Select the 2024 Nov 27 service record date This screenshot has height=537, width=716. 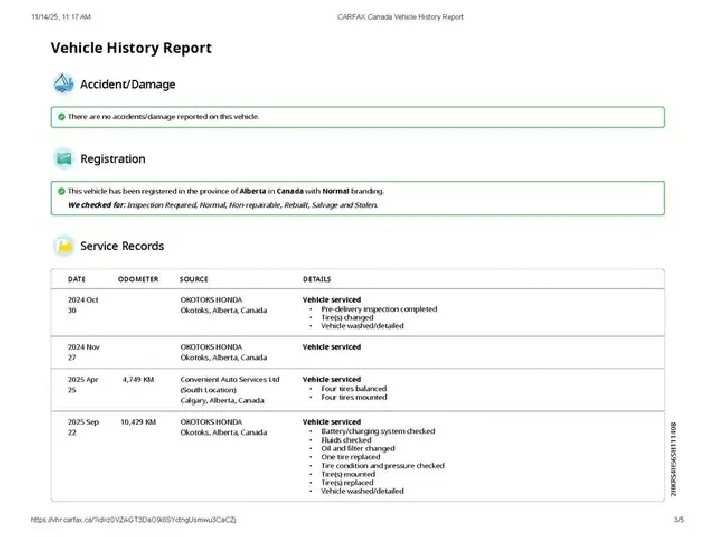pos(83,352)
